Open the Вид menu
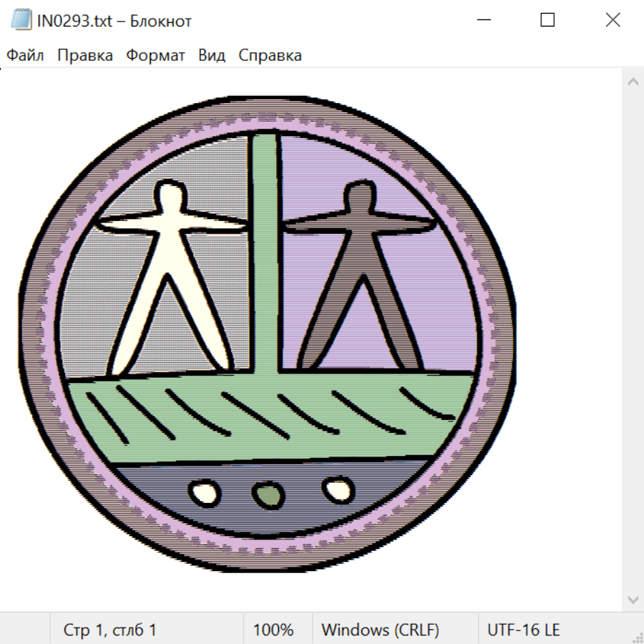 pos(211,55)
